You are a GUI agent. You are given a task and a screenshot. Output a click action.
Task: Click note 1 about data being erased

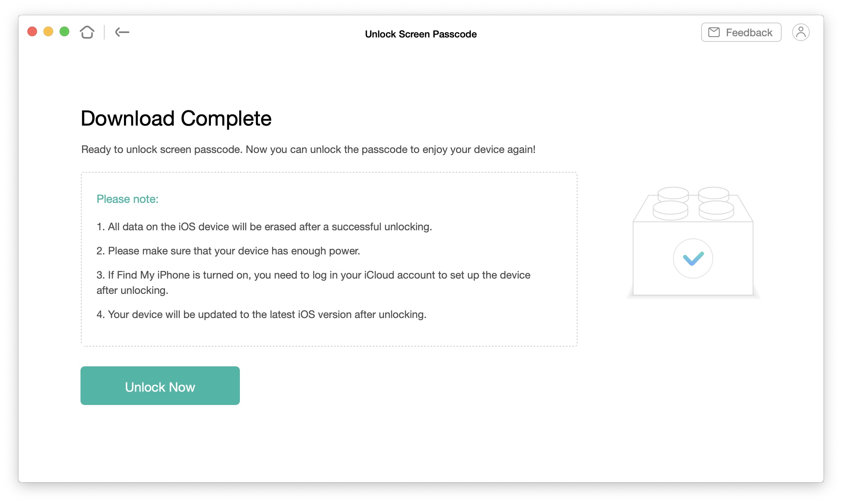[264, 227]
